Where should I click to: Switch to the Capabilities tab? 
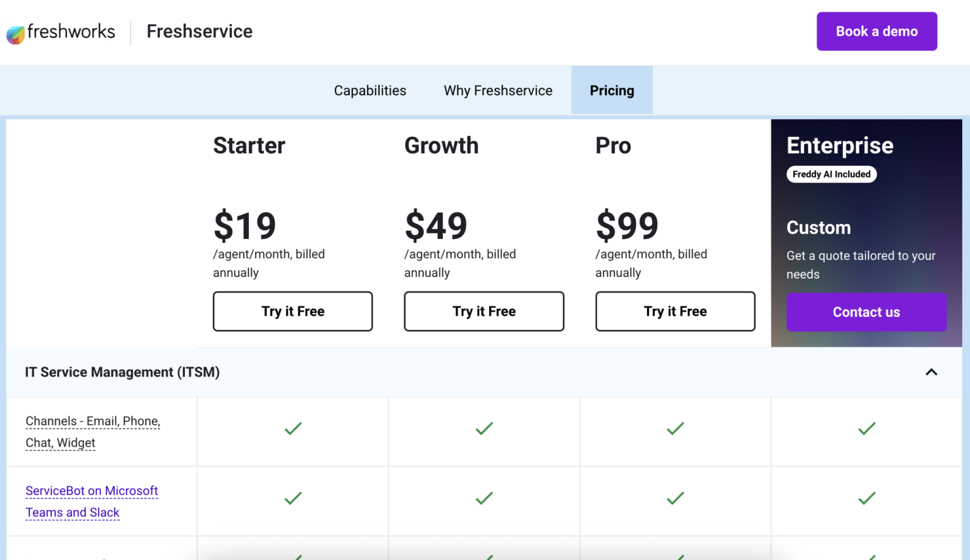[x=370, y=90]
